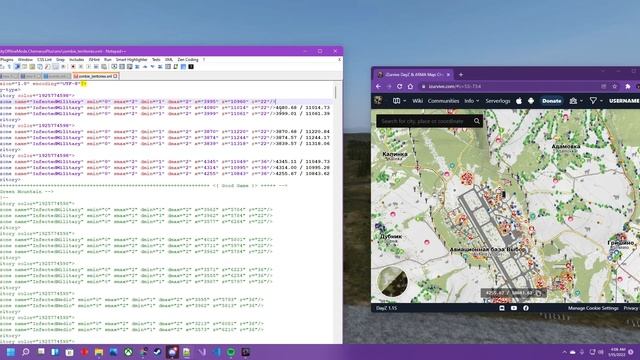Click the Гришино town label on map
This screenshot has width=640, height=360.
click(620, 242)
